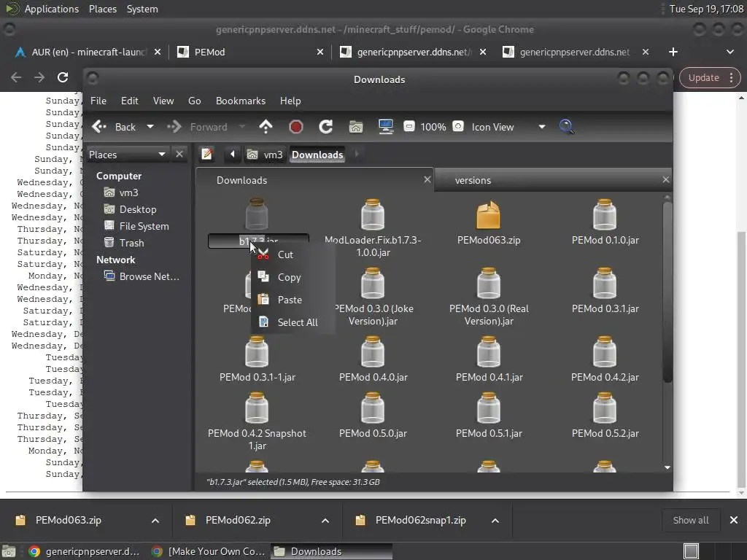Open Browse Network sidebar entry

point(149,276)
